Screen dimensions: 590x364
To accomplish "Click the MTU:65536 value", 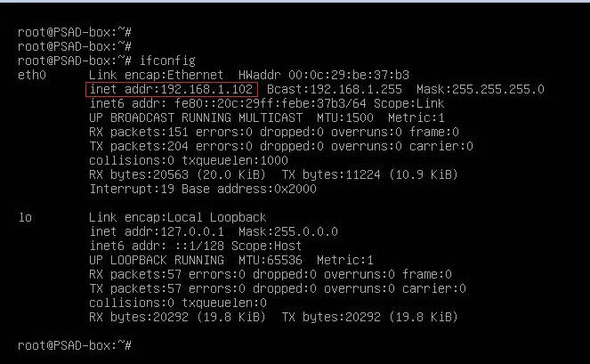I will 271,260.
